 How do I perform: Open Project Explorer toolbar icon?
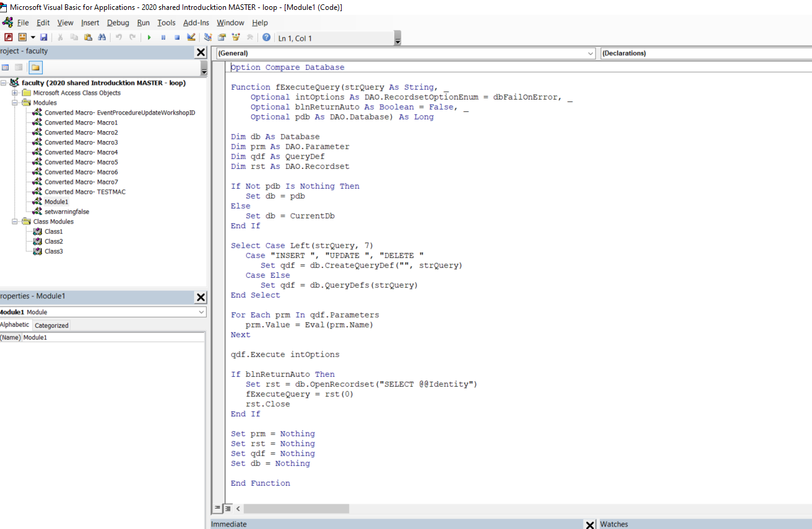click(x=208, y=38)
